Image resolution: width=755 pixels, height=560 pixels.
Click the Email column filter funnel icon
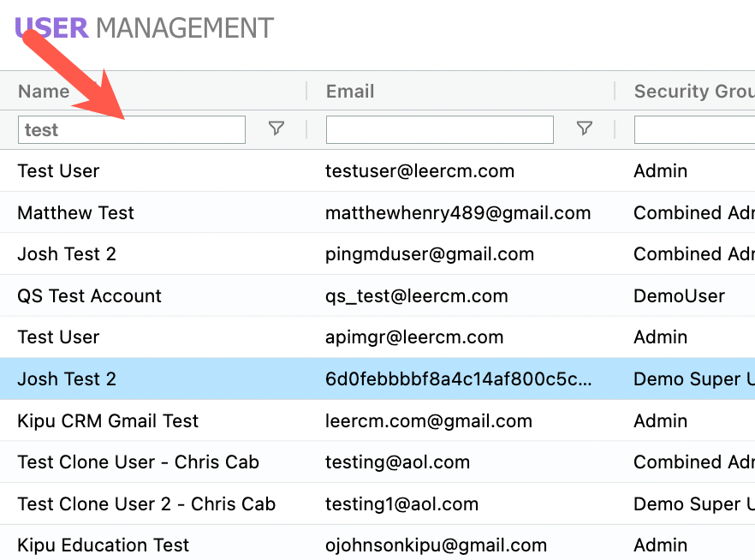pos(585,128)
